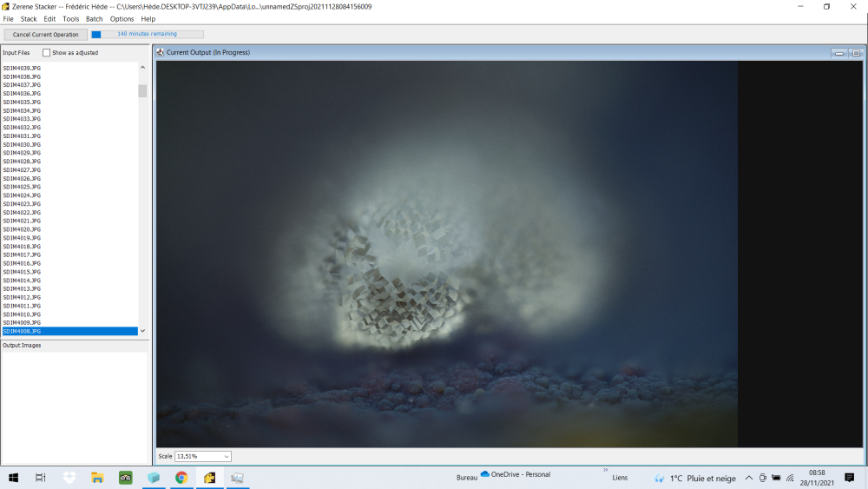Maximize the Current Output internal frame
Screen dimensions: 868x489
coord(855,53)
